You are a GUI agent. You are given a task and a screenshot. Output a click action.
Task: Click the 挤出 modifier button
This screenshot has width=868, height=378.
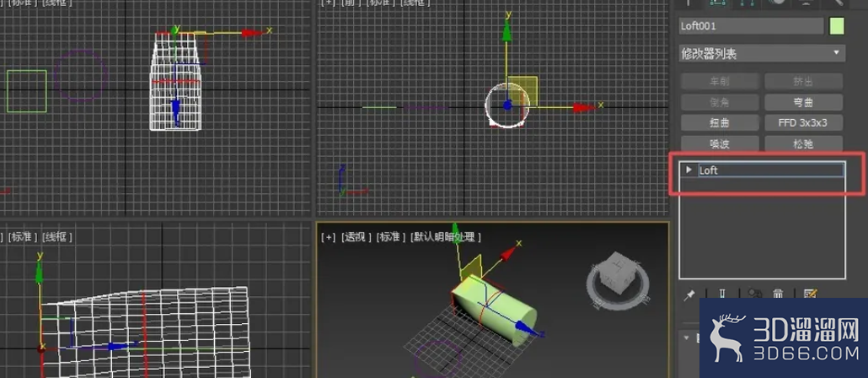[803, 82]
